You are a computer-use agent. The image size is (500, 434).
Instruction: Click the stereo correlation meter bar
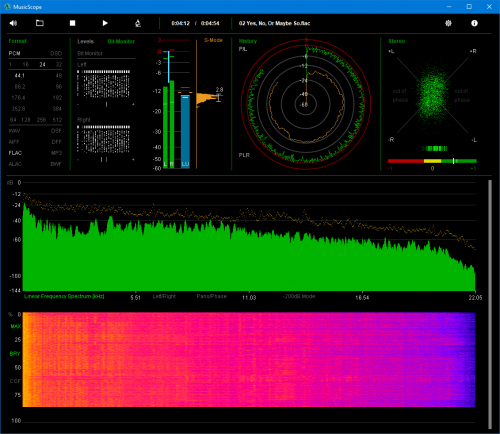(432, 161)
